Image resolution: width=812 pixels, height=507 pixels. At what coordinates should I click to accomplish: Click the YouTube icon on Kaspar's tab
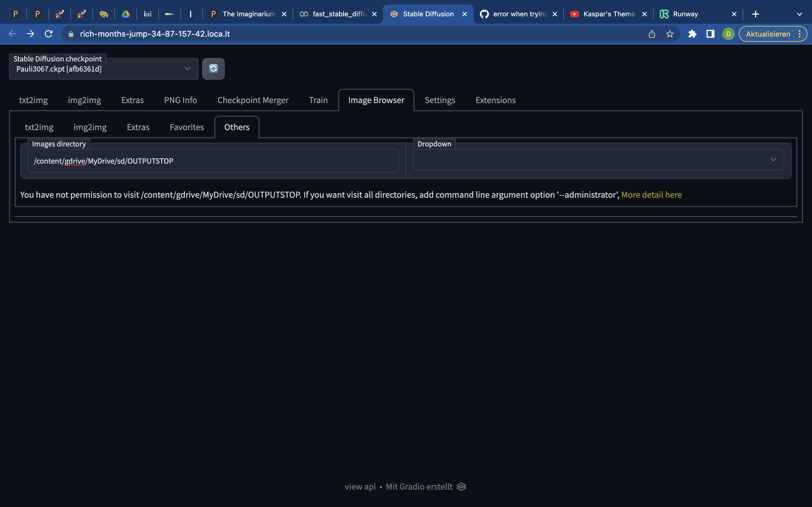(x=575, y=14)
